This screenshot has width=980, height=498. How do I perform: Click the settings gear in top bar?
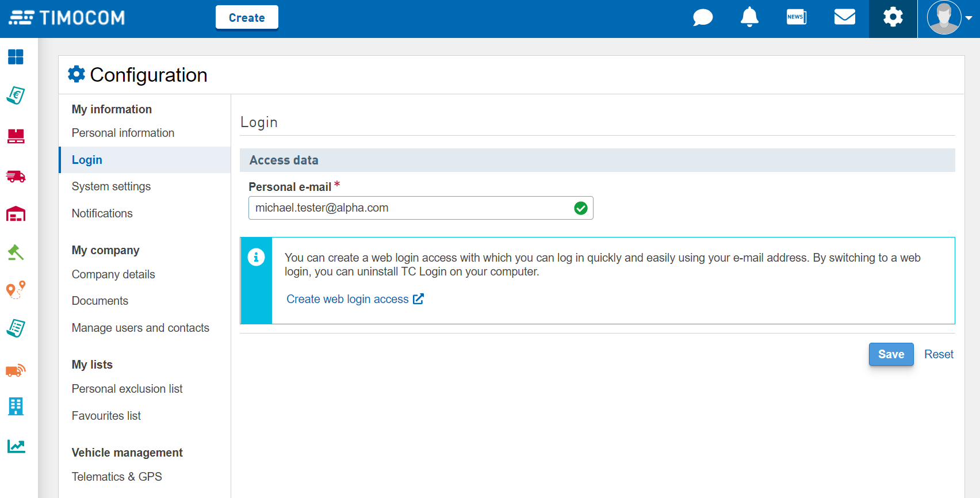click(893, 17)
